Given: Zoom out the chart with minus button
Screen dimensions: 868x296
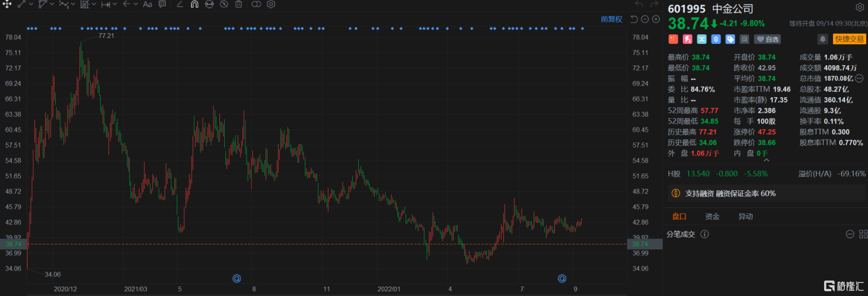Looking at the screenshot, I should (x=645, y=19).
